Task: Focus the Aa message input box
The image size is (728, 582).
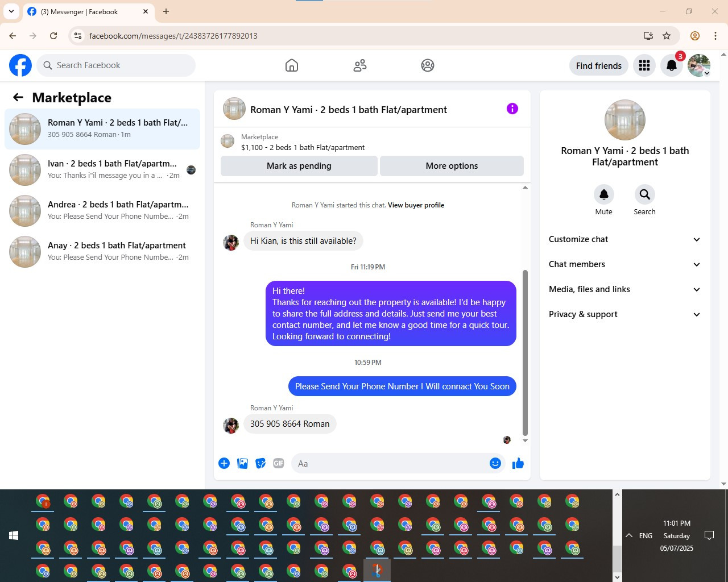Action: (x=390, y=463)
